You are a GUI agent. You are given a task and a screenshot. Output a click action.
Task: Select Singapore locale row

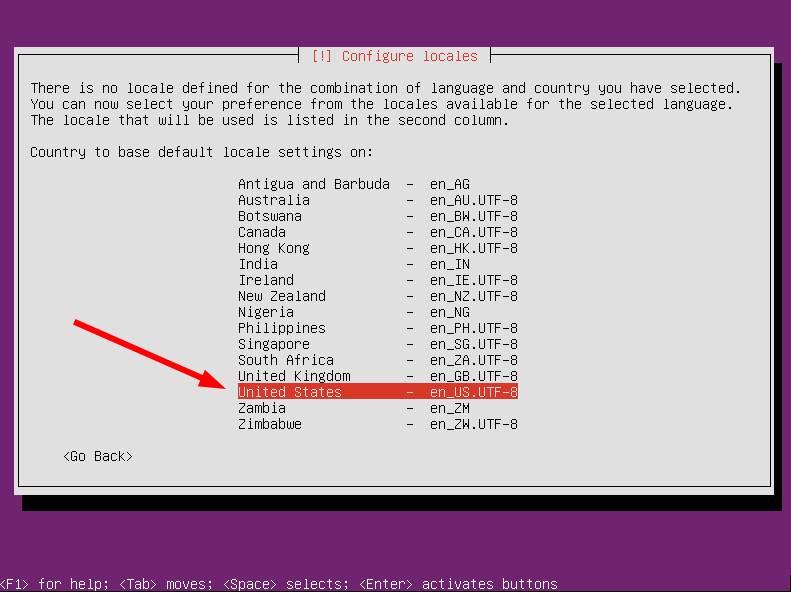[378, 344]
